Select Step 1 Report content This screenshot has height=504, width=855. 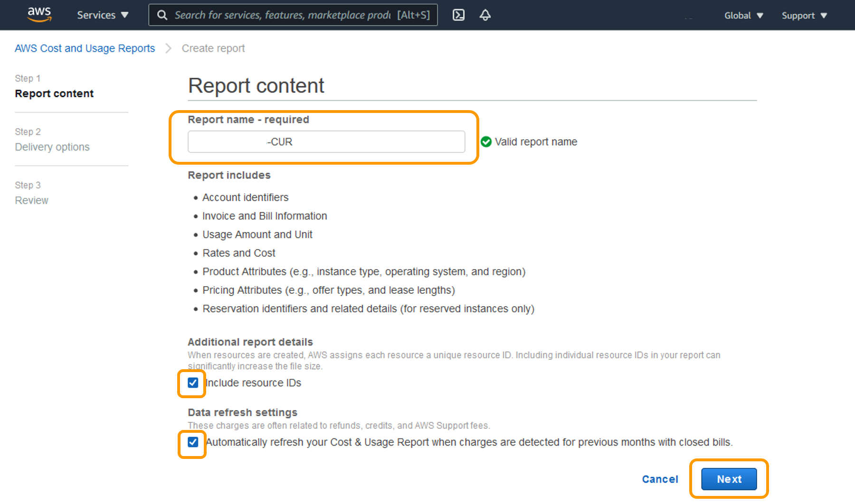(54, 93)
